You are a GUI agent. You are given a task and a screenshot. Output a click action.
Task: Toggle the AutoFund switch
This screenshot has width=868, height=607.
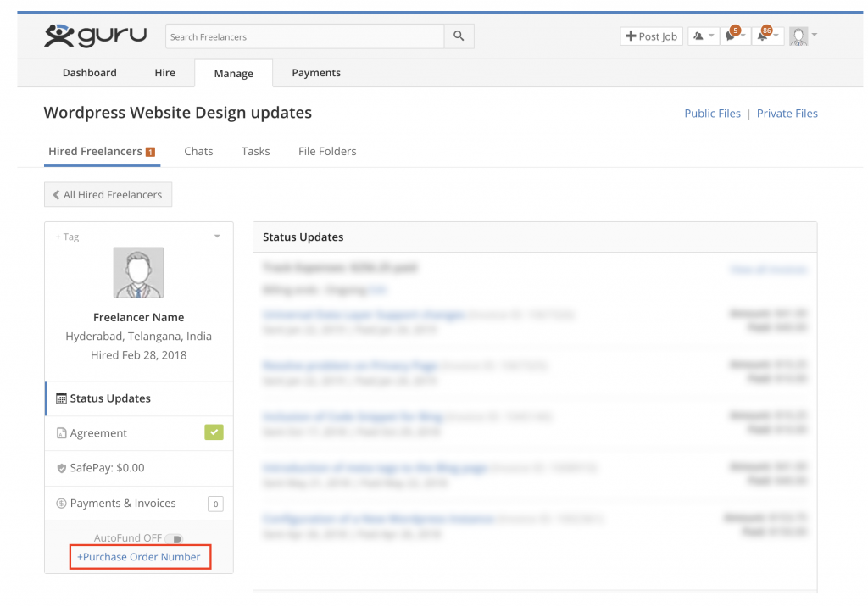click(x=174, y=539)
